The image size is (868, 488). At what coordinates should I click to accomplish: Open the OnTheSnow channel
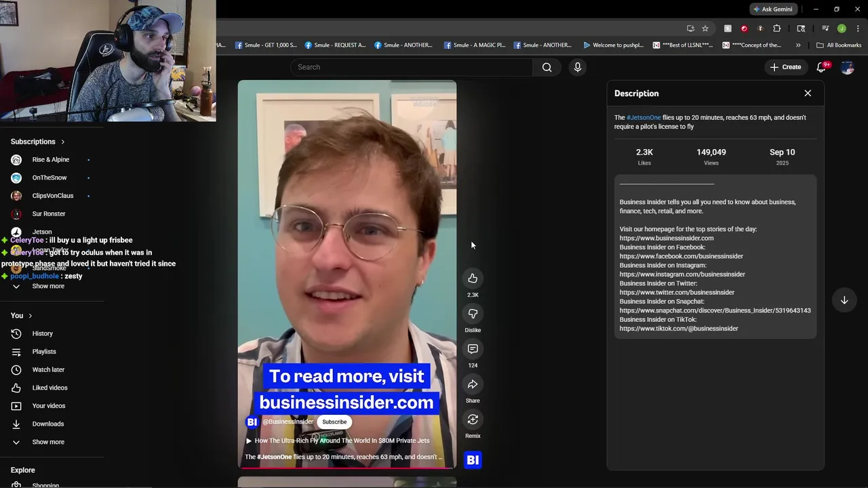tap(51, 178)
